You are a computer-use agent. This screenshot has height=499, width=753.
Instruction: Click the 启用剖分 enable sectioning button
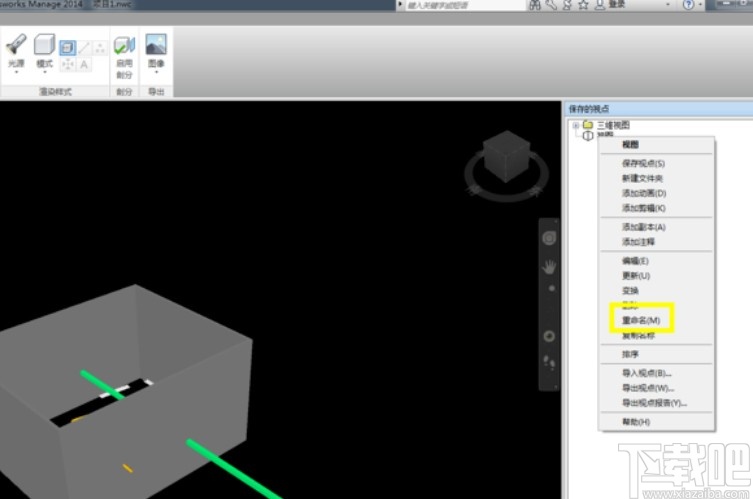pyautogui.click(x=124, y=56)
